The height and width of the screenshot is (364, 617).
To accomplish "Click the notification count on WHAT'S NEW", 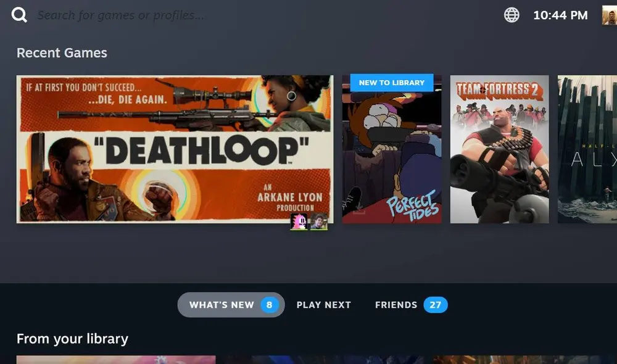I will (x=269, y=304).
